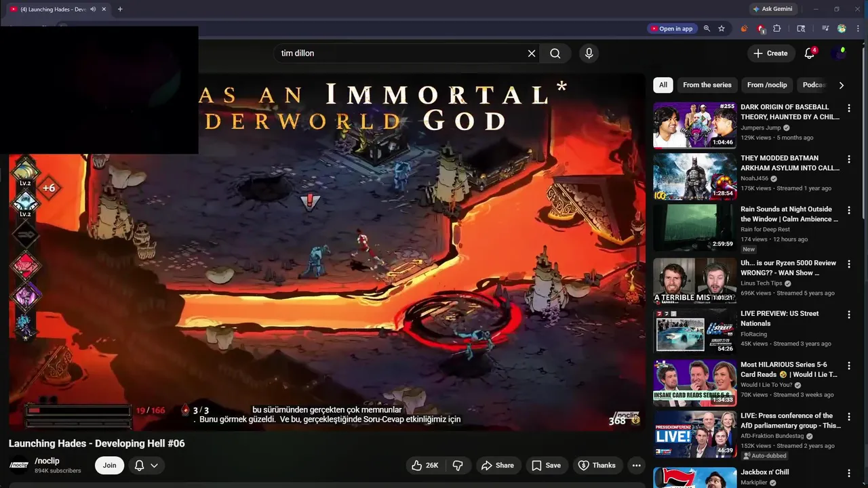
Task: Open the media controls icon in the toolbar
Action: [825, 28]
